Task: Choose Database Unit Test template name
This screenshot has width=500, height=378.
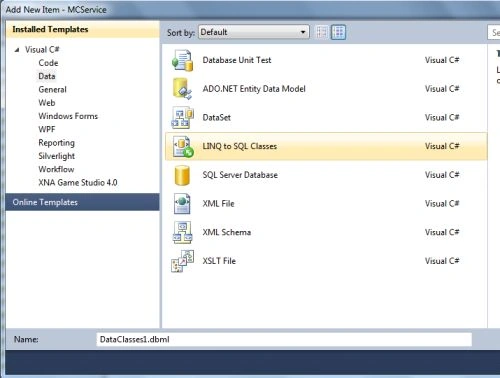Action: point(237,60)
